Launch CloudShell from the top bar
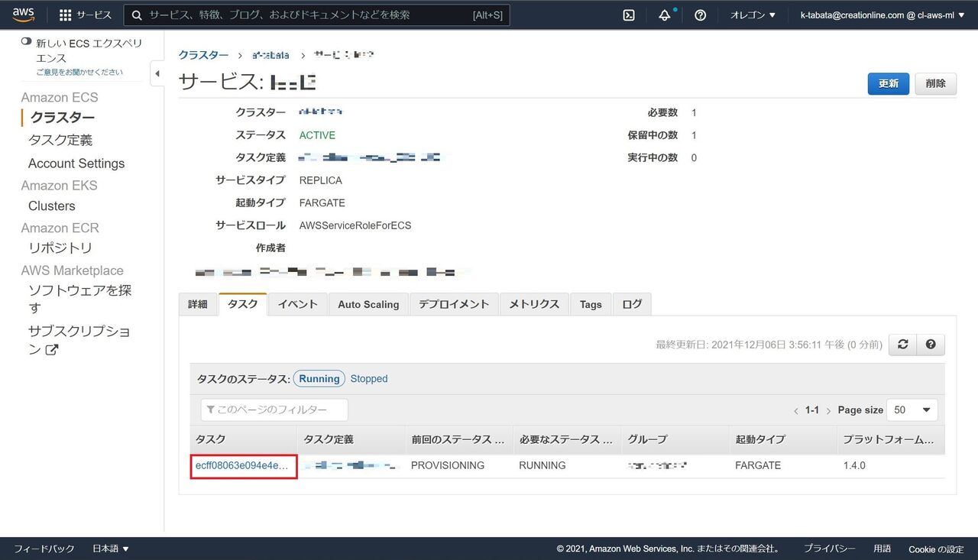The width and height of the screenshot is (978, 560). point(629,15)
